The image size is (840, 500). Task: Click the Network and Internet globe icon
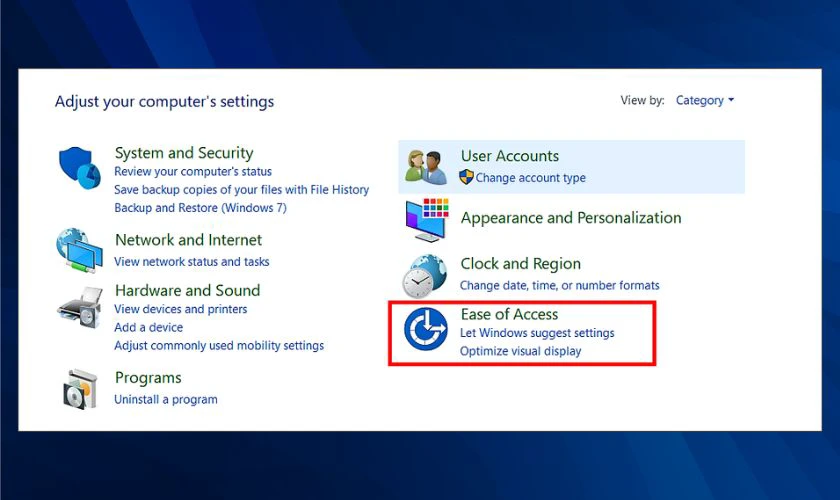pos(79,250)
